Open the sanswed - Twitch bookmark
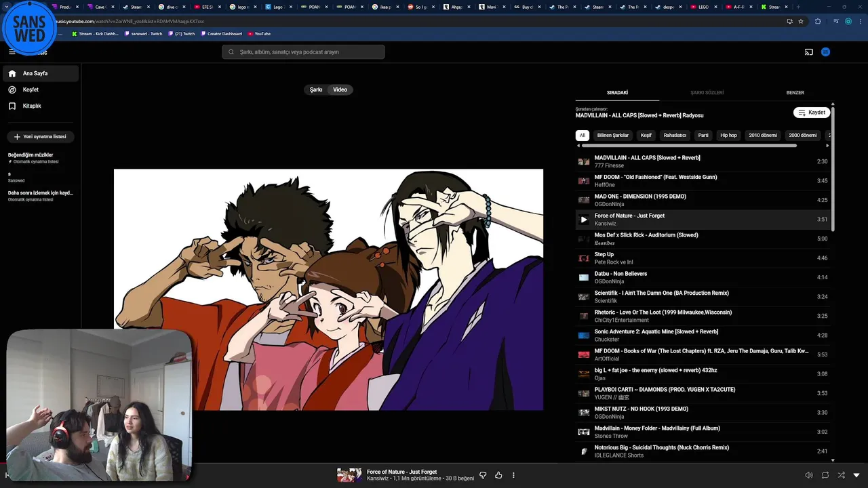Screen dimensions: 868x488 144,34
